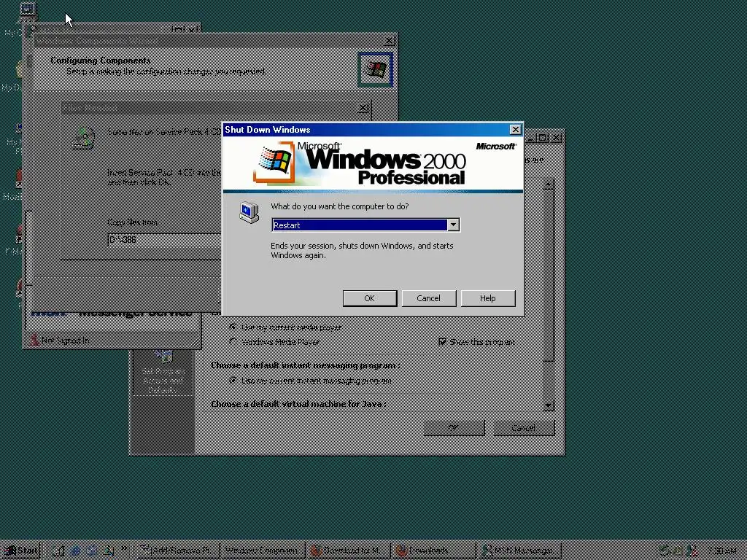The height and width of the screenshot is (560, 747).
Task: Click the fourth quick launch icon
Action: pos(108,551)
